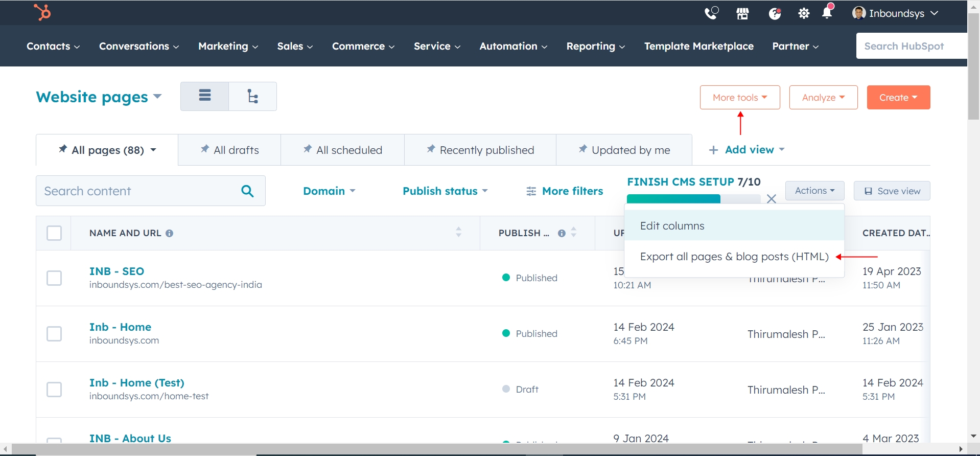This screenshot has width=980, height=456.
Task: Select the Inb - Home row checkbox
Action: pos(54,334)
